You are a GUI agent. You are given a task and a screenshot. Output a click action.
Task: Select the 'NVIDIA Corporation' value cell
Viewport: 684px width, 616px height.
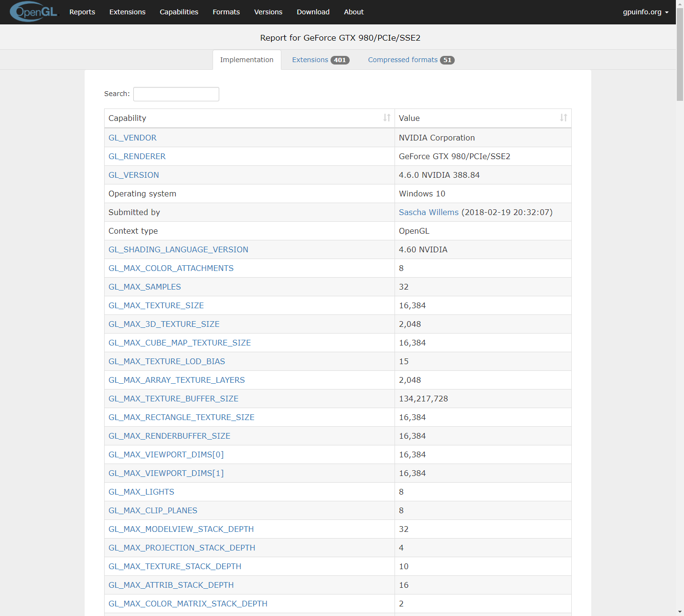pyautogui.click(x=483, y=138)
